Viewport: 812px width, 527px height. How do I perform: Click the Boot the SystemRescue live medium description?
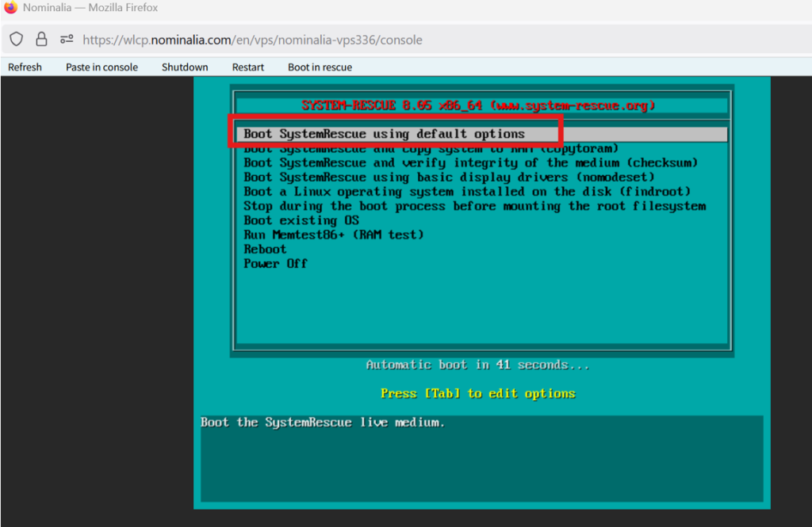[x=323, y=422]
